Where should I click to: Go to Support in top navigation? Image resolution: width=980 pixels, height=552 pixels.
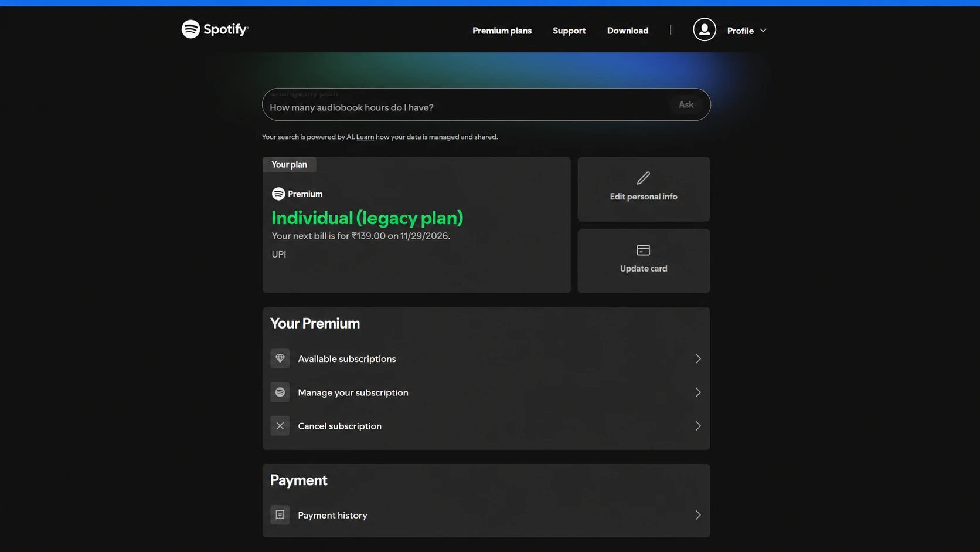(x=569, y=31)
